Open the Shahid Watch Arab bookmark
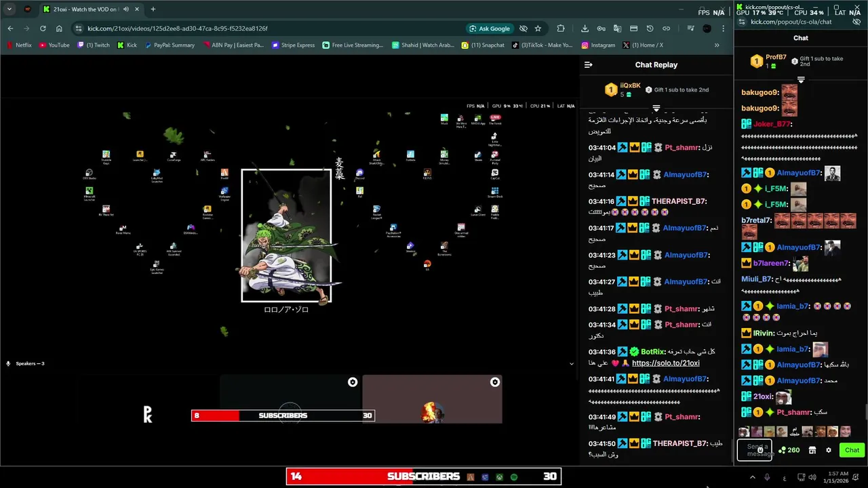The image size is (868, 488). [423, 45]
